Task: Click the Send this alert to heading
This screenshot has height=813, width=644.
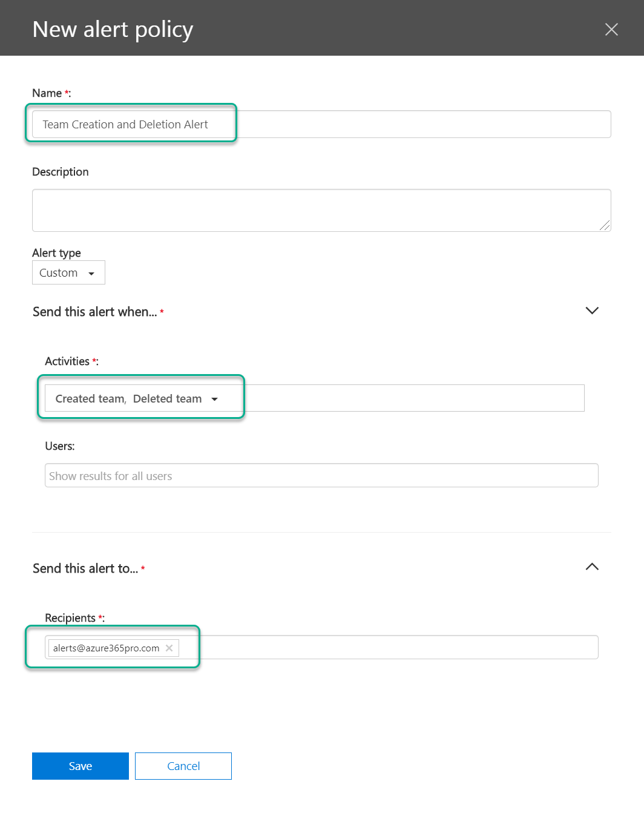Action: point(85,568)
